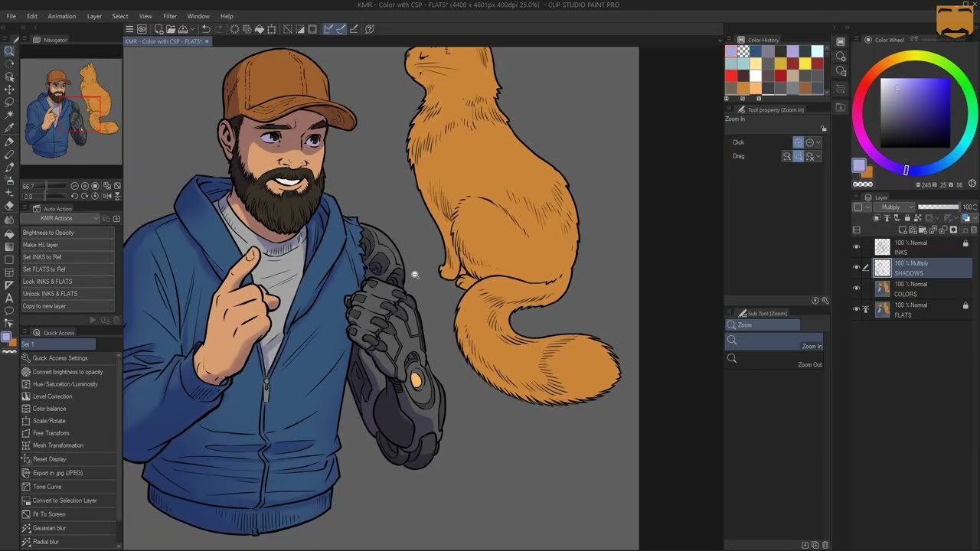980x551 pixels.
Task: Open the layer color dropdown beside Multiply
Action: [x=861, y=207]
